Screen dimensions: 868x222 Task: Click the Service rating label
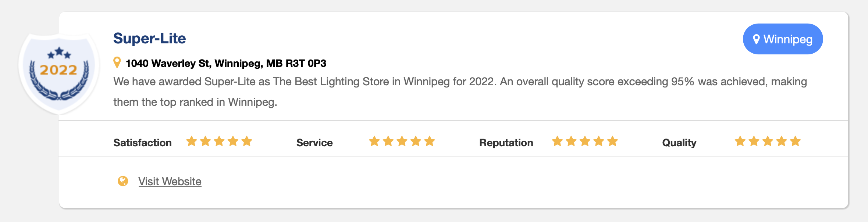point(314,143)
